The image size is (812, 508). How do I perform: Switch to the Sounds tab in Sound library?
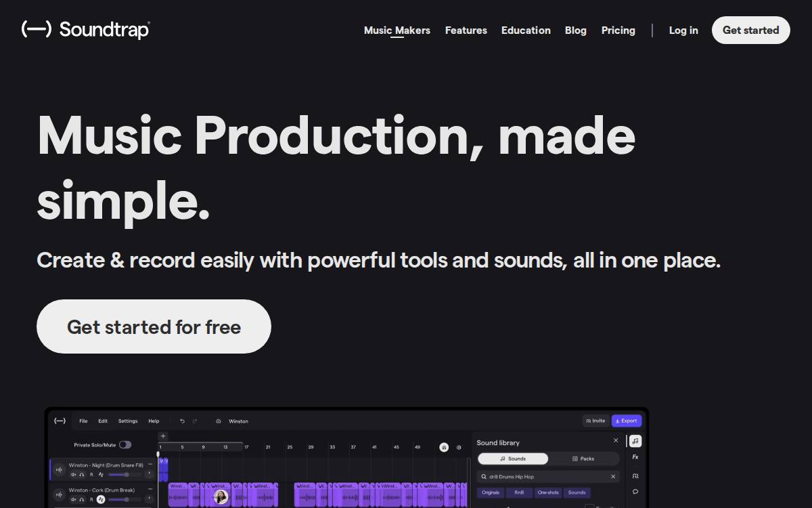click(x=513, y=459)
